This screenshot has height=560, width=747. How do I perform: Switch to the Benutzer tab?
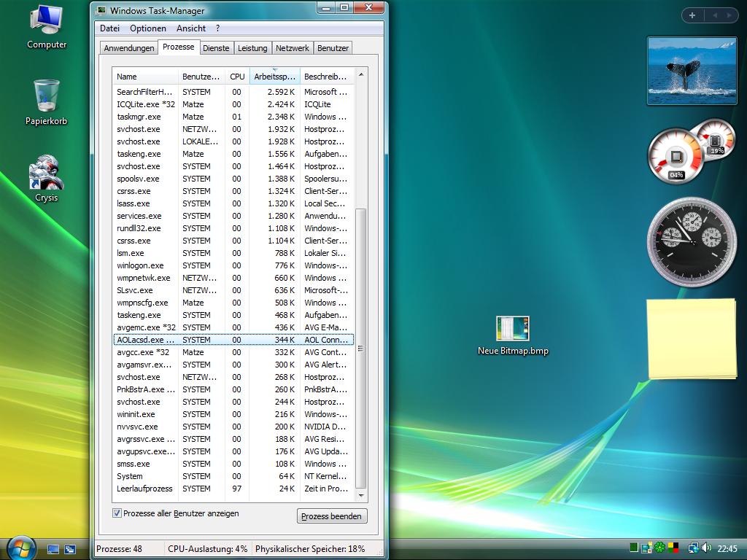(333, 48)
